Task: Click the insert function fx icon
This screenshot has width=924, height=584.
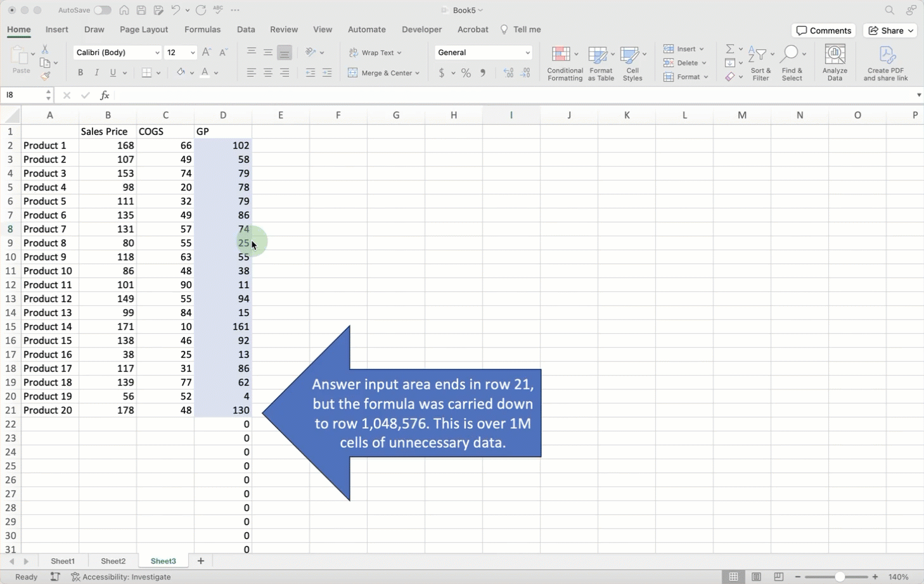Action: tap(105, 95)
